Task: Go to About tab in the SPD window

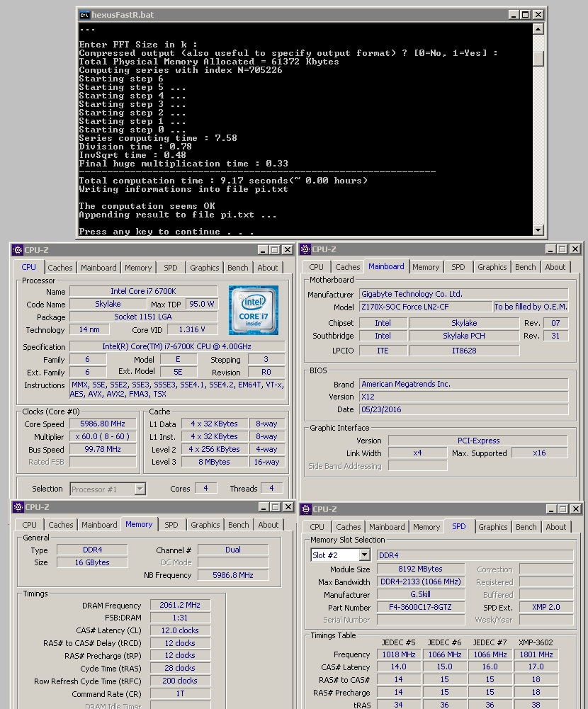Action: (x=556, y=527)
